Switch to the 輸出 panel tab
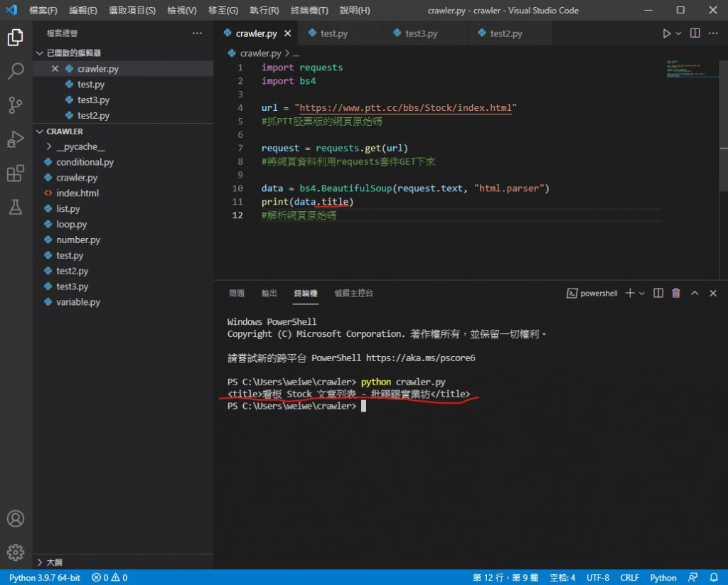The image size is (728, 585). [269, 293]
